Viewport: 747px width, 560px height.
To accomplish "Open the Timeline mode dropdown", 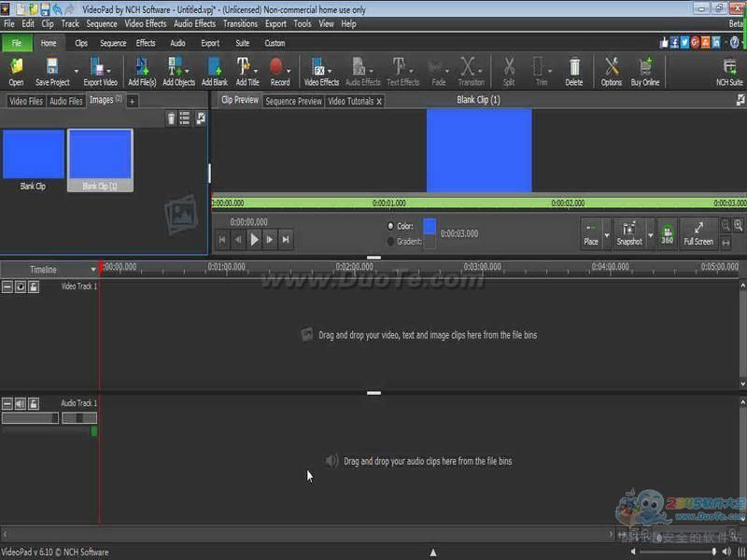I will coord(92,270).
